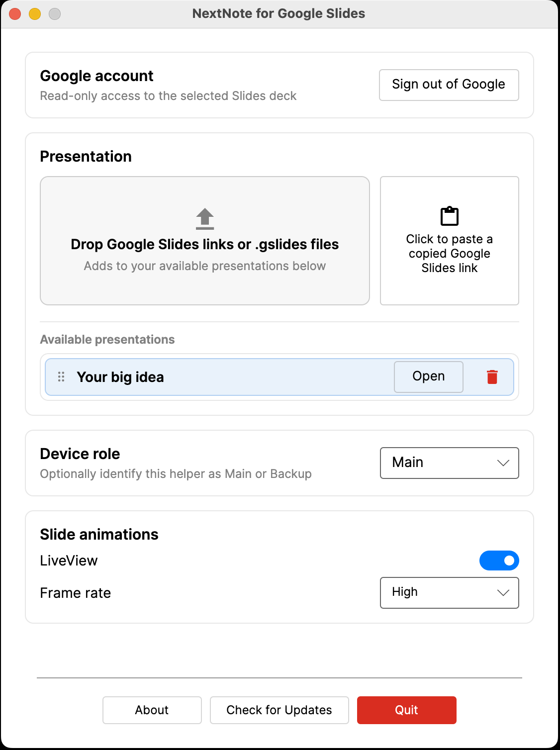560x750 pixels.
Task: Click 'Read-only access to the selected Slides deck' text
Action: (x=169, y=96)
